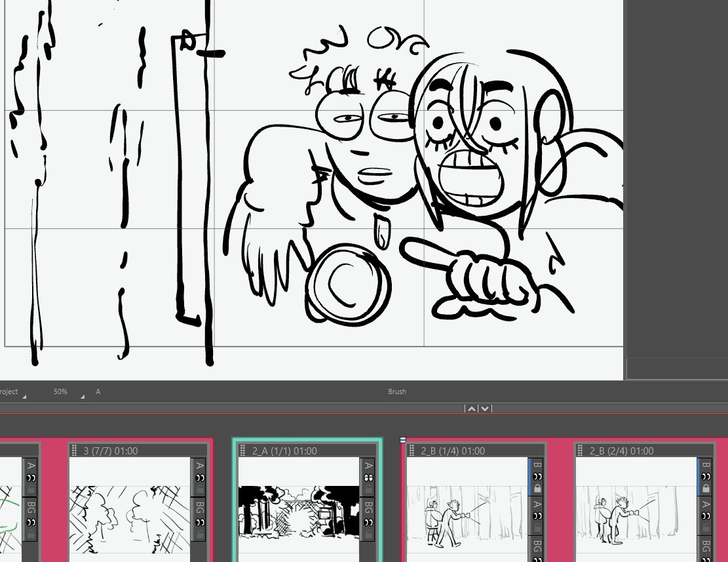
Task: Select layer tab B in panel 2_B (1/4)
Action: coord(537,465)
